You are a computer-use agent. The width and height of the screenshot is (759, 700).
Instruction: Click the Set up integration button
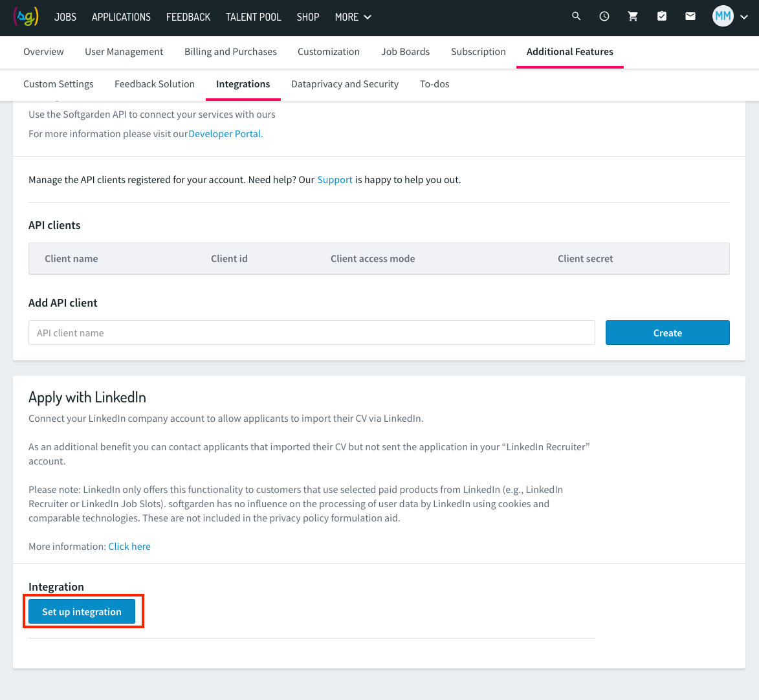tap(82, 611)
